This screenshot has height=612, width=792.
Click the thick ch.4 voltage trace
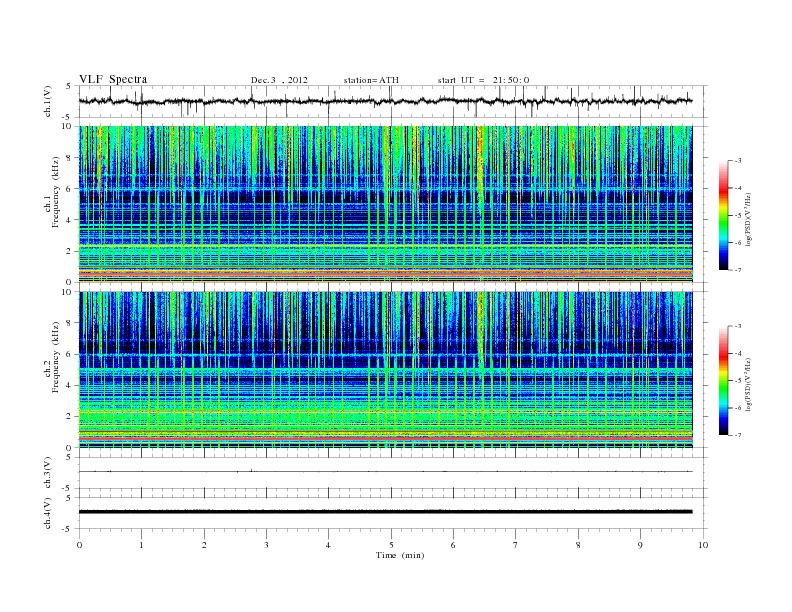click(385, 512)
